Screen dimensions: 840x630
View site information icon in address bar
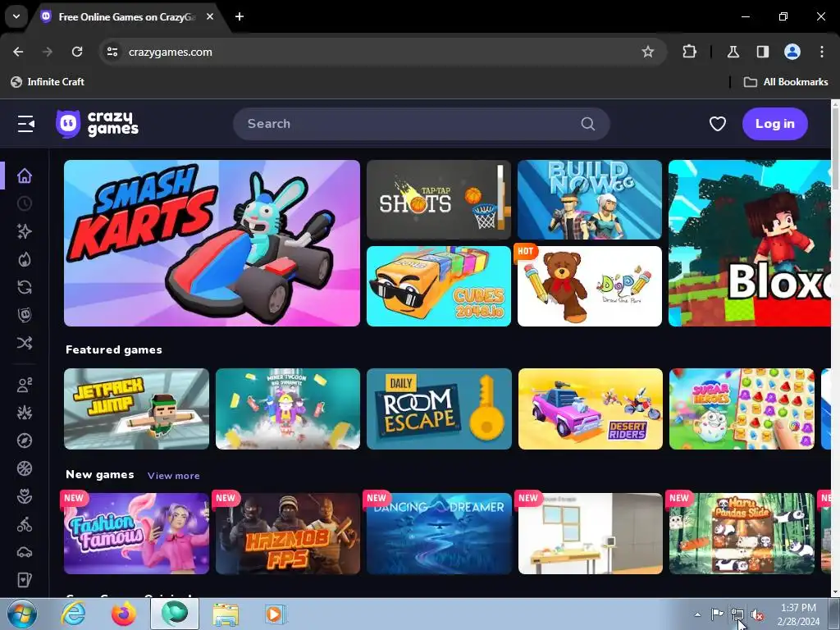(x=112, y=52)
